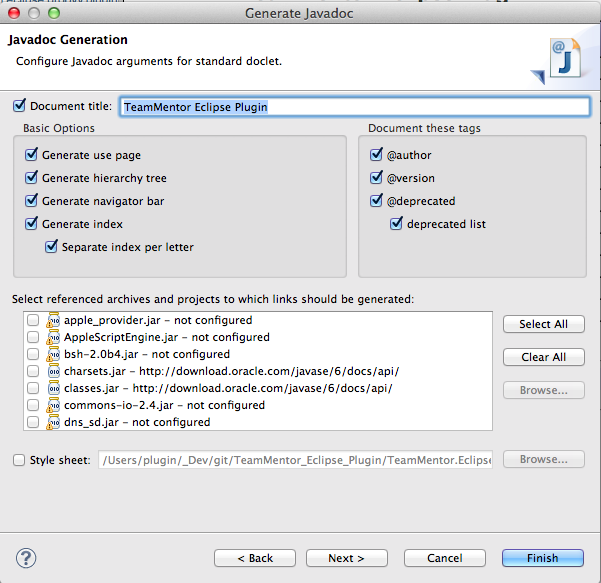Click the apple_provider.jar file icon

tap(54, 320)
